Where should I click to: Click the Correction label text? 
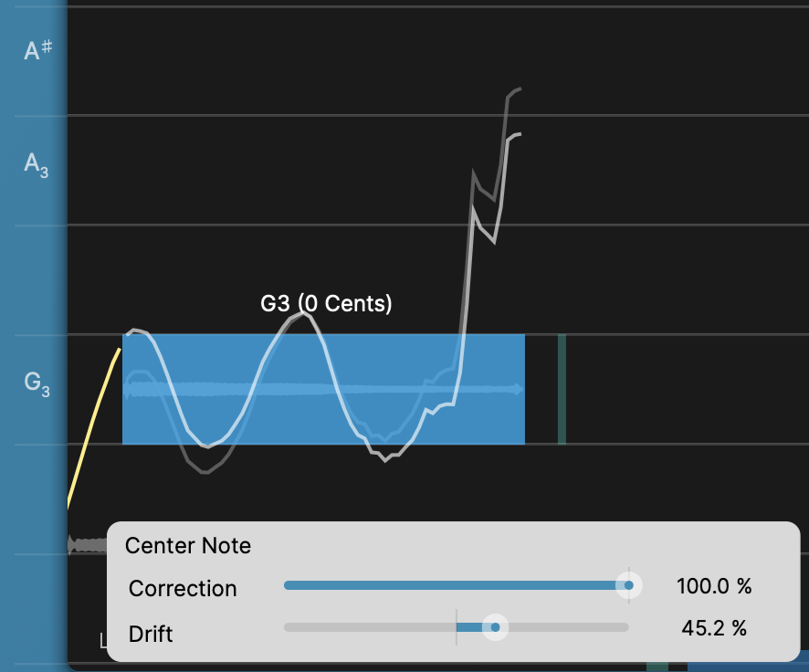tap(183, 589)
